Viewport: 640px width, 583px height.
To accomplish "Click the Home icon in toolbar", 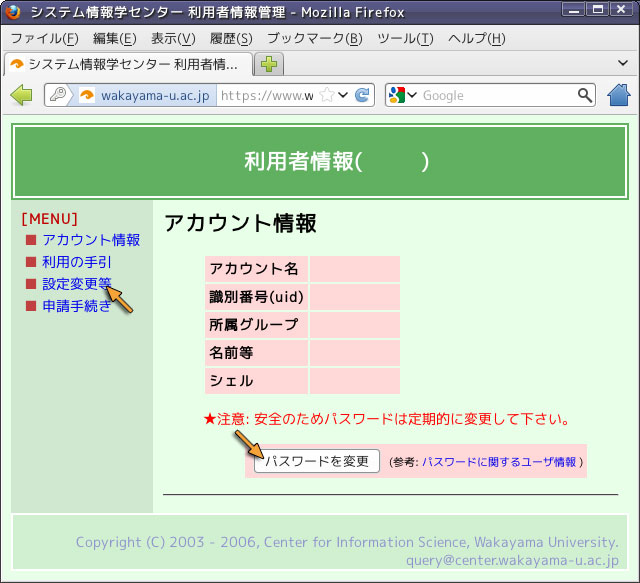I will (619, 95).
